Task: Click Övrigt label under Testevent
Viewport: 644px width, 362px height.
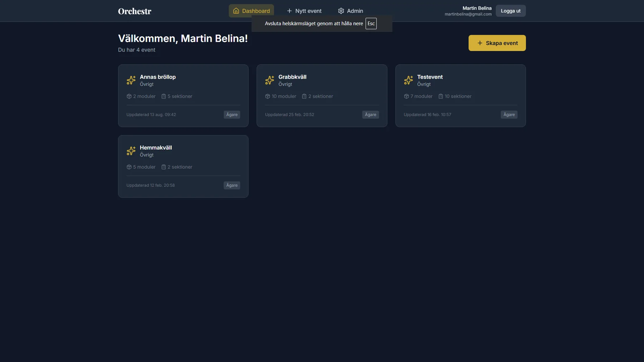Action: [x=424, y=84]
